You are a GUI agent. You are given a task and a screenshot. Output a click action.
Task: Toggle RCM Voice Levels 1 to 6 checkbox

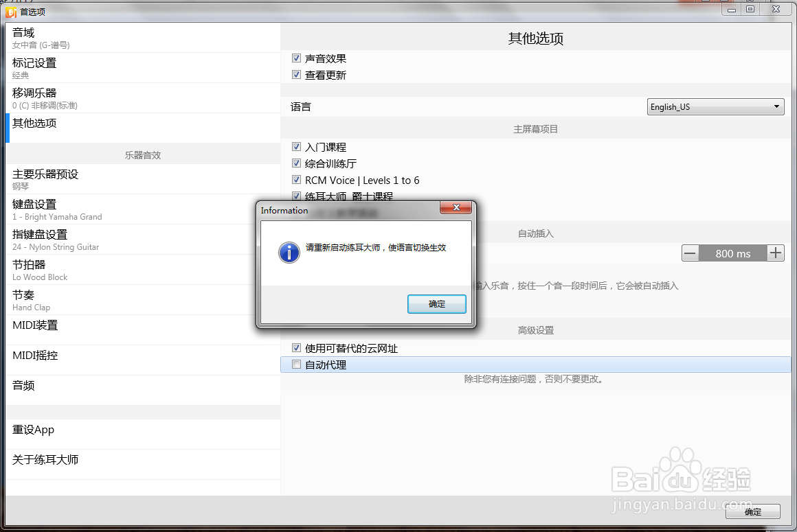[296, 180]
